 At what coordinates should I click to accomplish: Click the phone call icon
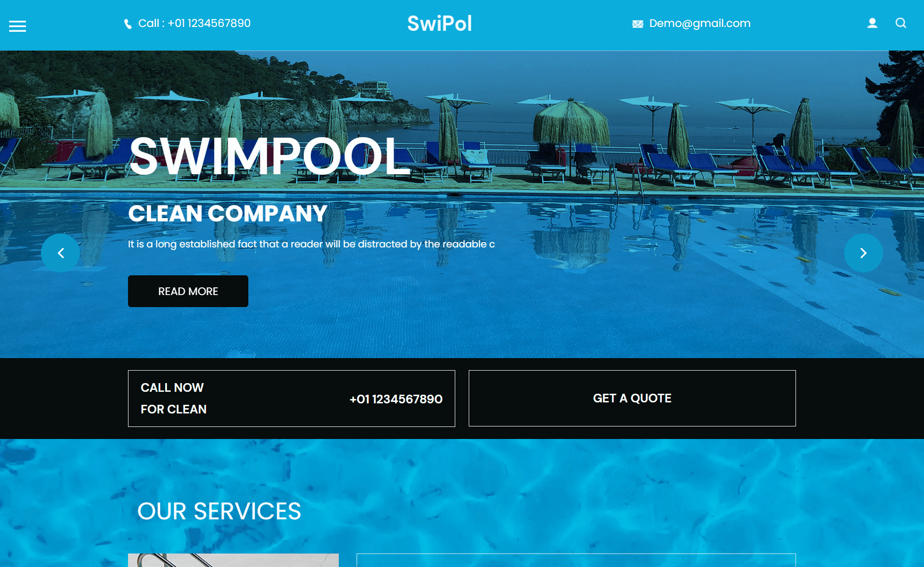click(128, 24)
